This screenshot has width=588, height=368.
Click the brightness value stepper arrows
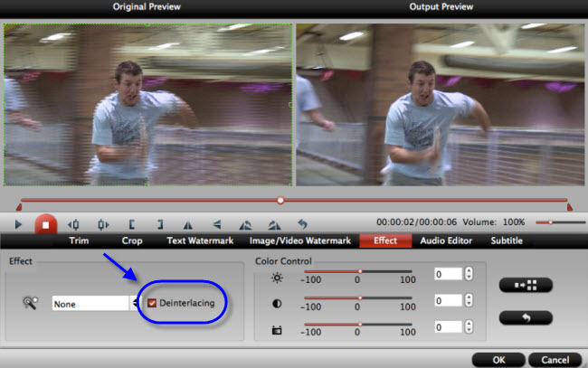(469, 274)
